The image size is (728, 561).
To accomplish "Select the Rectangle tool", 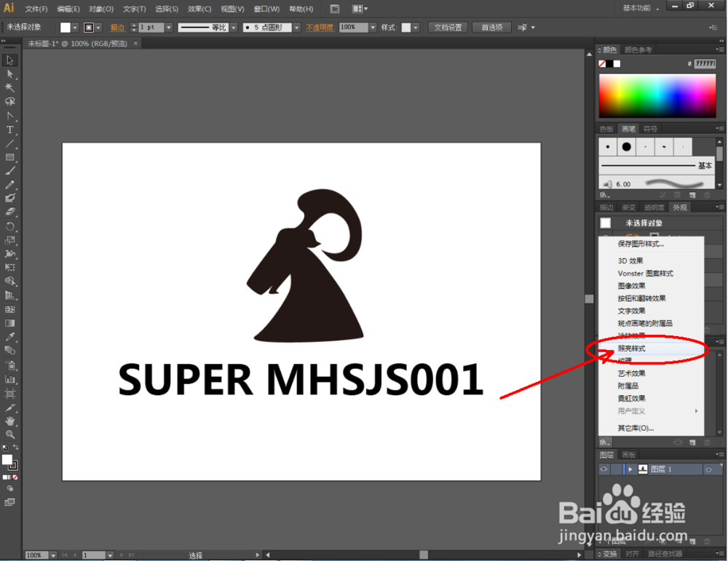I will pyautogui.click(x=9, y=157).
